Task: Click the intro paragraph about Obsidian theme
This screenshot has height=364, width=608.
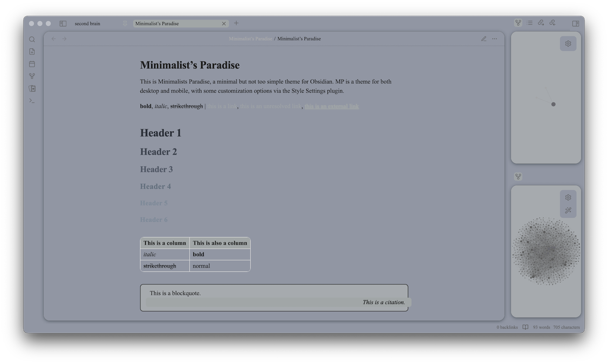Action: point(266,86)
